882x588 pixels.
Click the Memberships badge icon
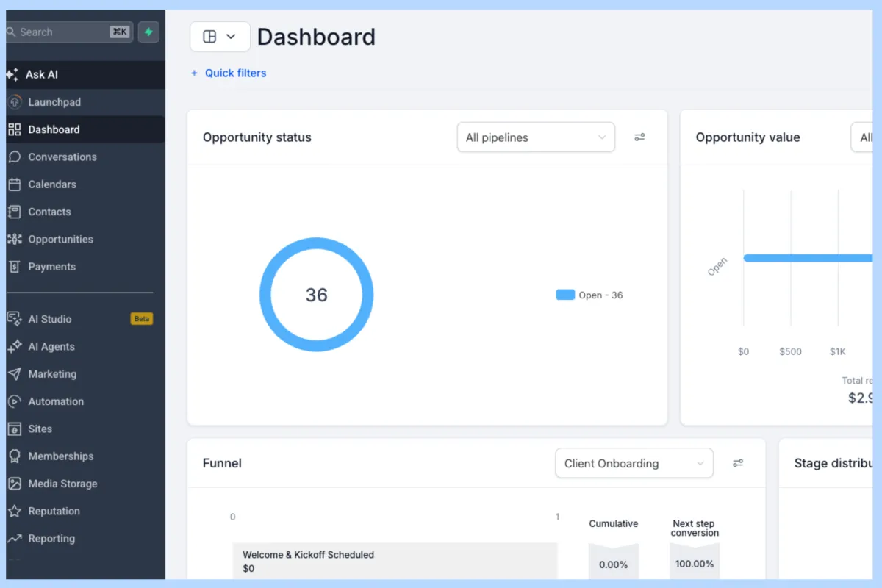pos(14,456)
